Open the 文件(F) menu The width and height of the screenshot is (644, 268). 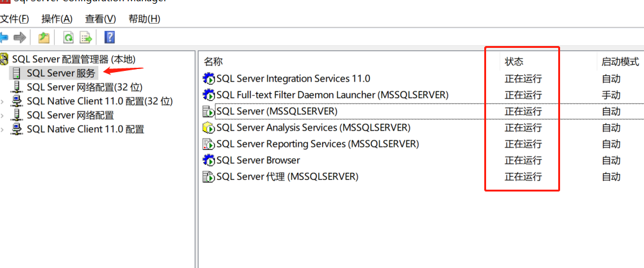[15, 19]
